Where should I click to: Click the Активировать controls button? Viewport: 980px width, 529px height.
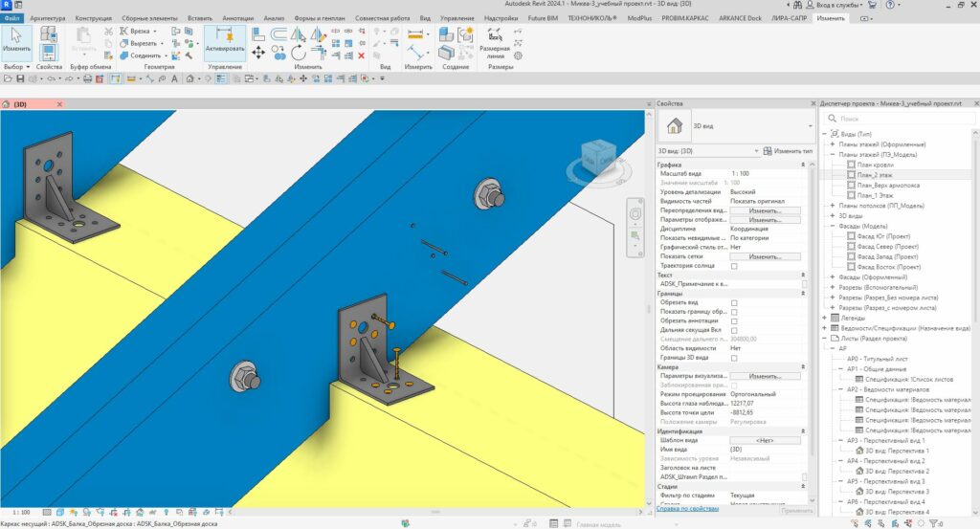pos(225,43)
